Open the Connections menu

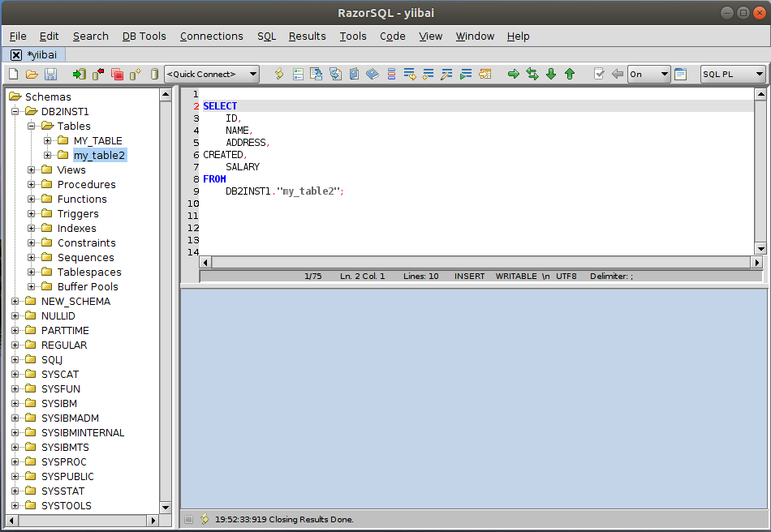tap(211, 36)
